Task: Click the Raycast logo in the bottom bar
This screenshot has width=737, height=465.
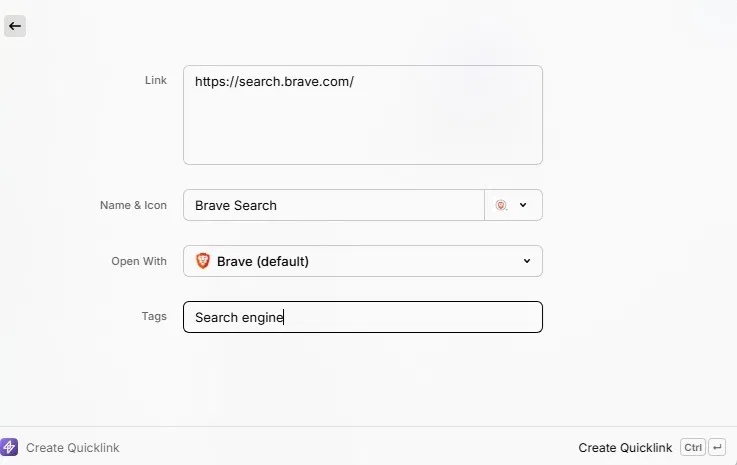Action: click(10, 448)
